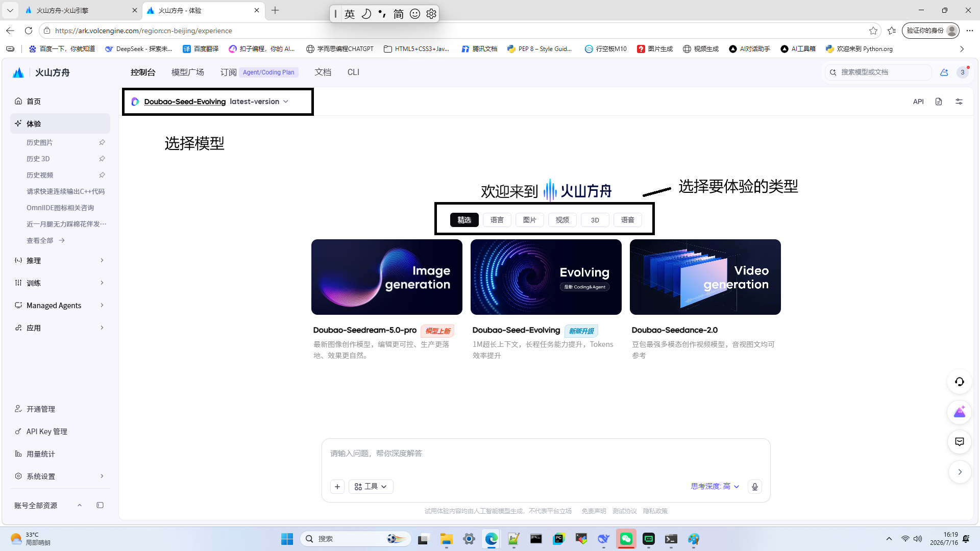
Task: Select the 语言 category tab
Action: [497, 220]
